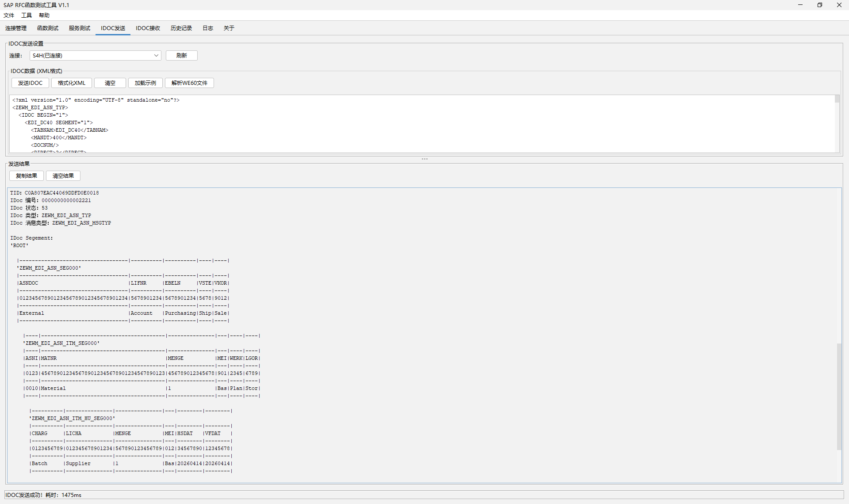Viewport: 849px width, 504px height.
Task: Click the 格式化XML button
Action: coord(72,83)
